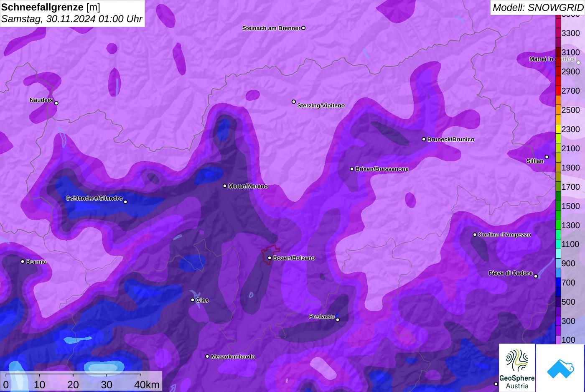Click the '10' scale bar label
The height and width of the screenshot is (392, 585).
pyautogui.click(x=40, y=384)
